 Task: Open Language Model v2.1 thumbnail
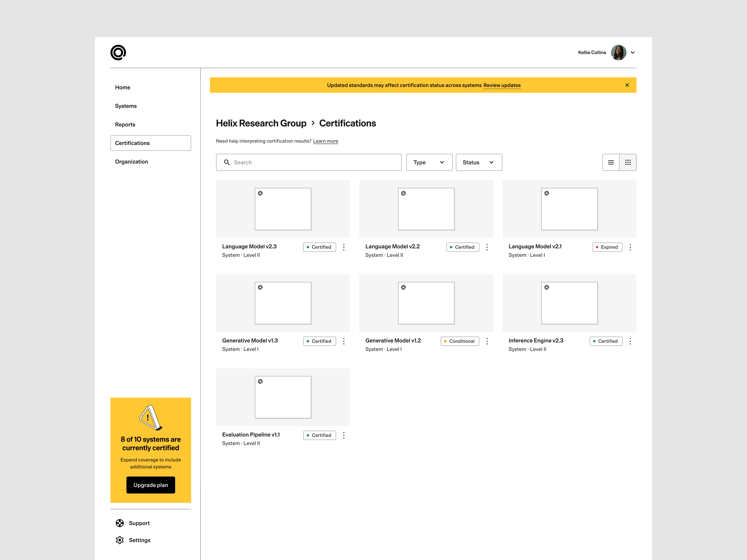pyautogui.click(x=569, y=209)
